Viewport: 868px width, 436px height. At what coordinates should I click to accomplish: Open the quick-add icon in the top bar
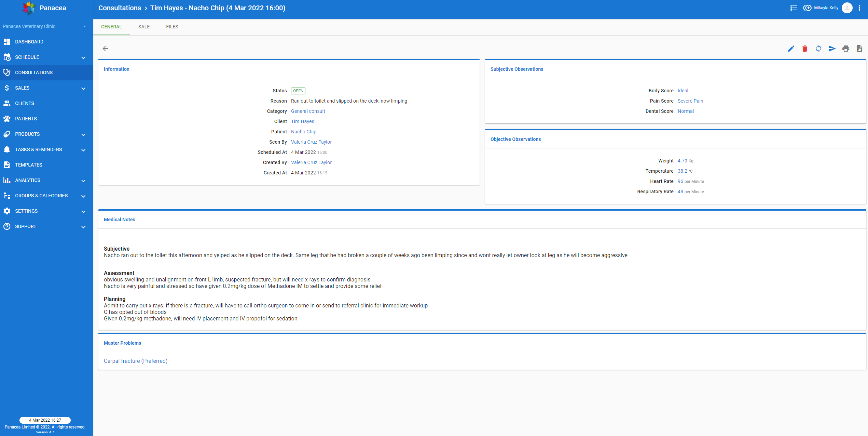(807, 8)
